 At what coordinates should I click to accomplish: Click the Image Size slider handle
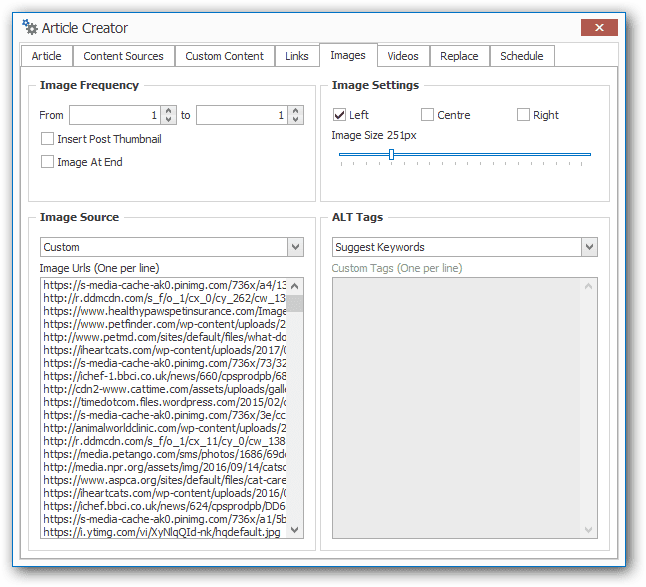(x=391, y=154)
